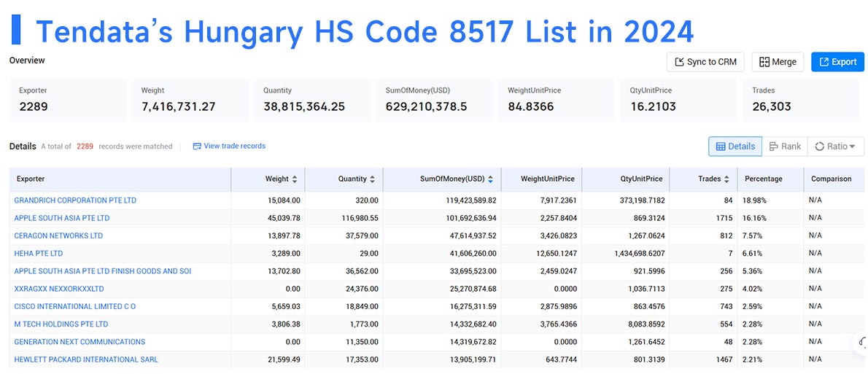868x374 pixels.
Task: Click the WeightUnitPrice column header
Action: click(541, 179)
